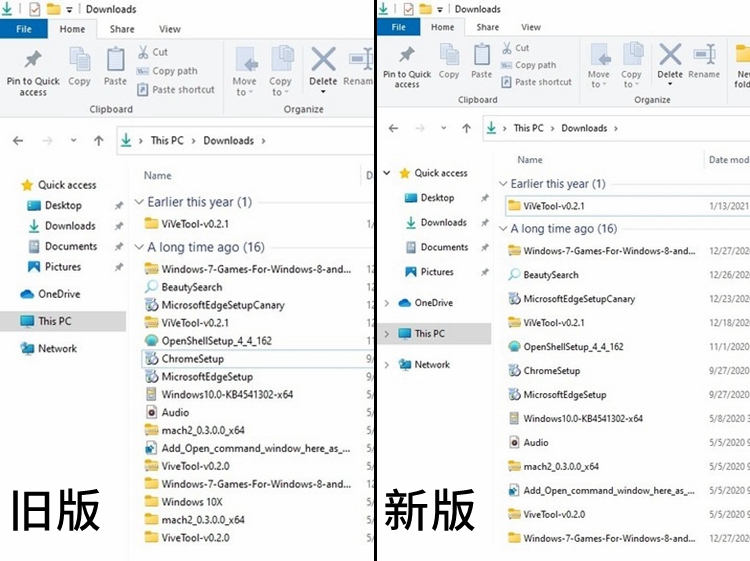Click Up arrow in right window
This screenshot has height=561, width=750.
coord(466,128)
